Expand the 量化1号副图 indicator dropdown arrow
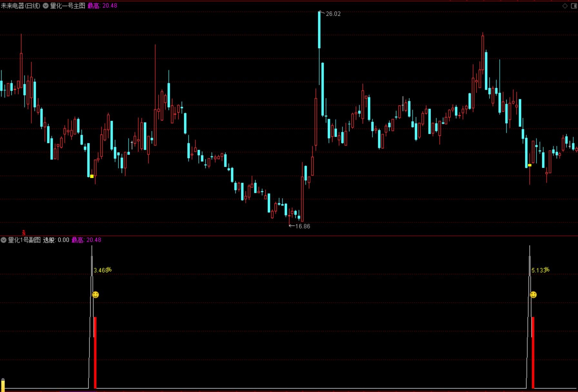The width and height of the screenshot is (578, 392). coord(4,240)
